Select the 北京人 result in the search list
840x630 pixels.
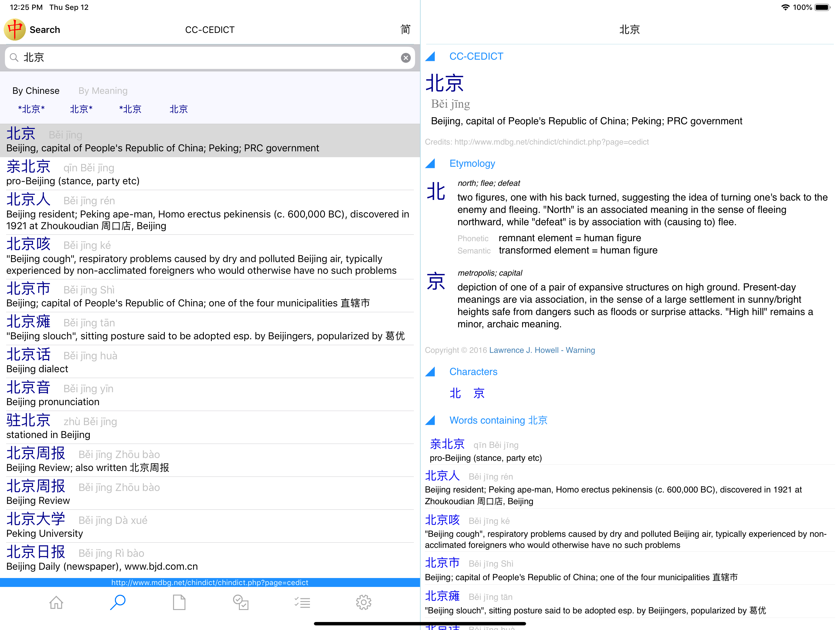210,212
